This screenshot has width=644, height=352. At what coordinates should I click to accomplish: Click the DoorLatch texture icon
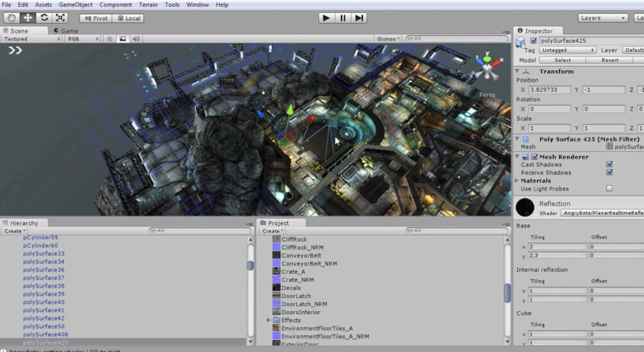click(x=276, y=296)
